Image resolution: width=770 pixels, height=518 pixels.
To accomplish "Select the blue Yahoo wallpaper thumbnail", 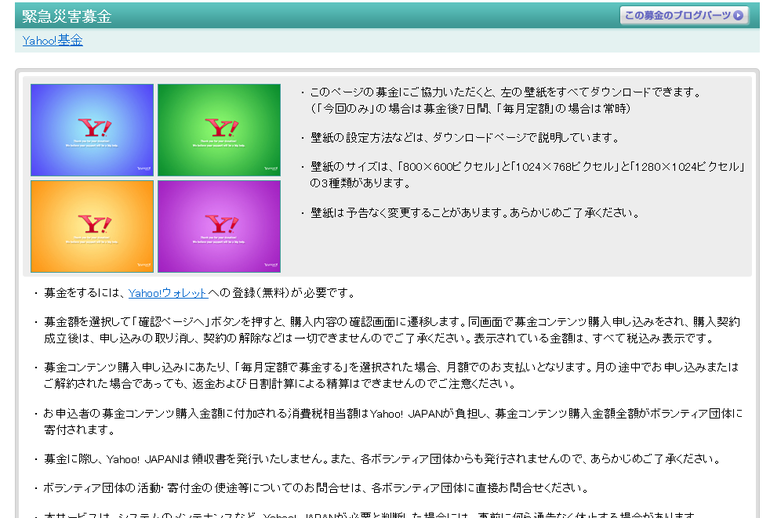I will point(92,130).
